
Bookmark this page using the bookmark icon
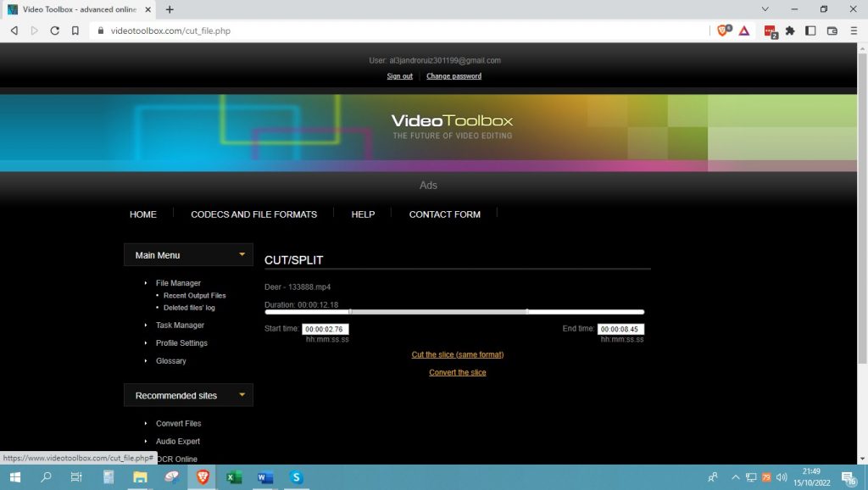point(75,31)
